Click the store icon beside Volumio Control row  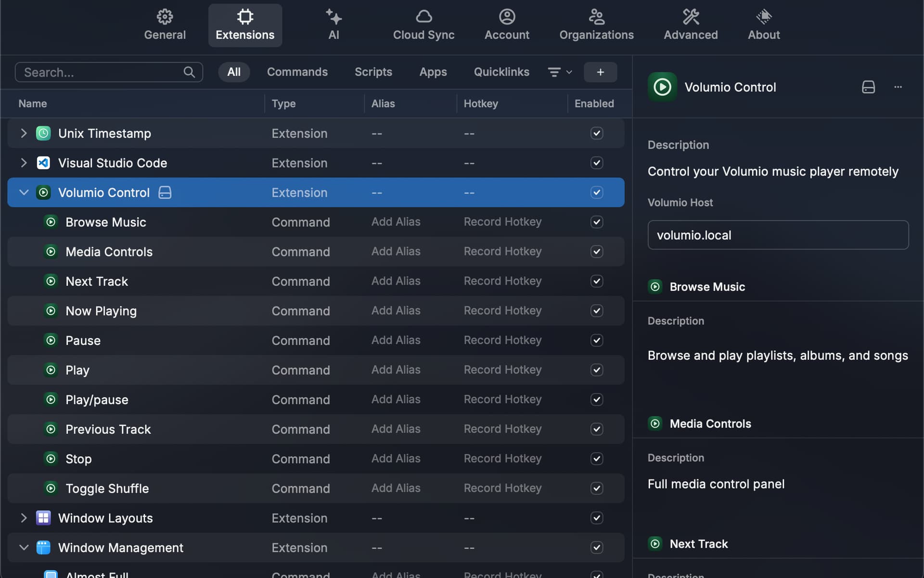pos(165,193)
